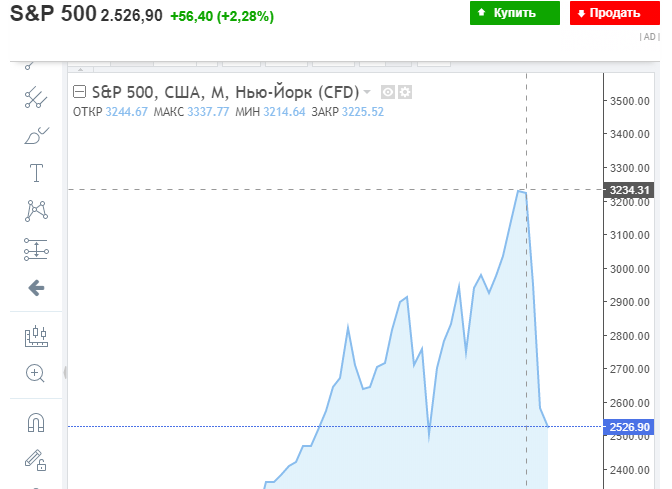The width and height of the screenshot is (672, 489).
Task: Toggle the lock drawings pencil icon
Action: (36, 460)
